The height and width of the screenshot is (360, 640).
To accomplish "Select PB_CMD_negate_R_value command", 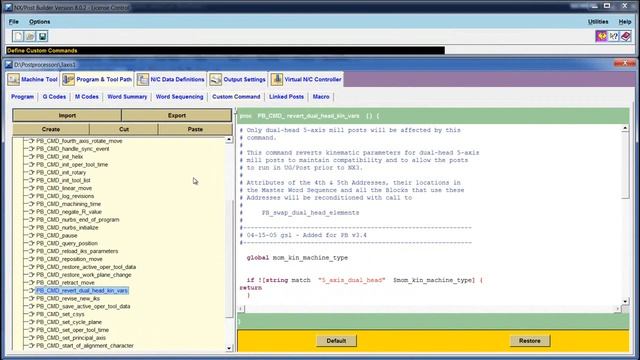I will [x=69, y=212].
